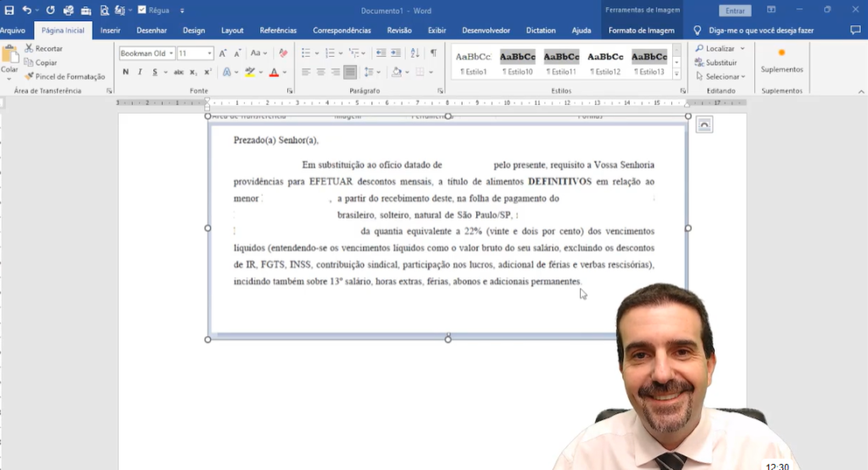The image size is (868, 470).
Task: Toggle the Régua checkbox
Action: (x=142, y=10)
